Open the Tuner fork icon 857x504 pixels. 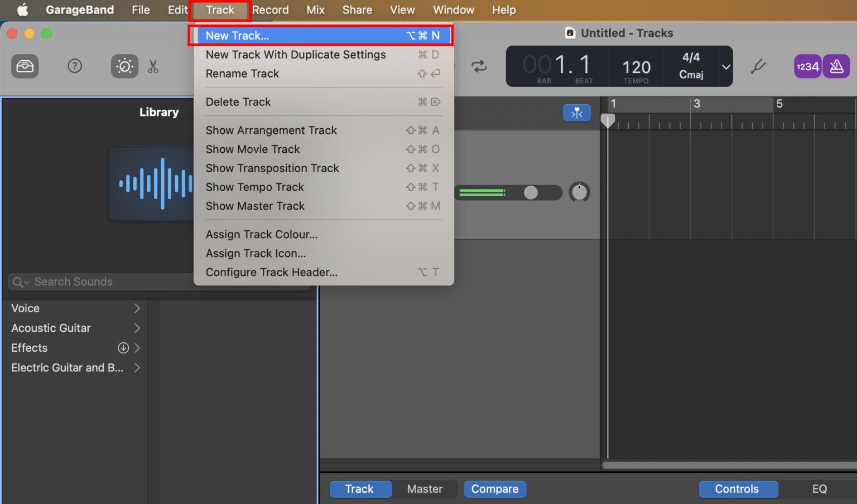tap(758, 66)
